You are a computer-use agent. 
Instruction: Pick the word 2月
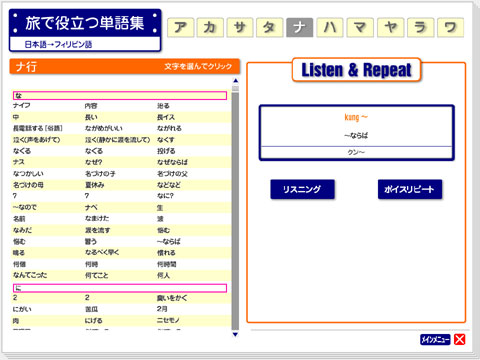[x=162, y=309]
